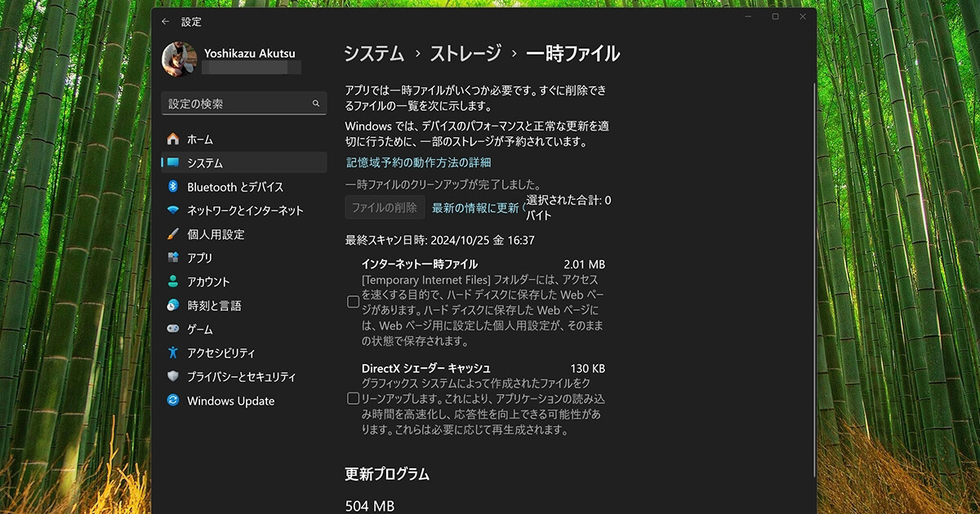The image size is (980, 514).
Task: Click the 選択された合計: 0 バイト text
Action: coord(569,207)
